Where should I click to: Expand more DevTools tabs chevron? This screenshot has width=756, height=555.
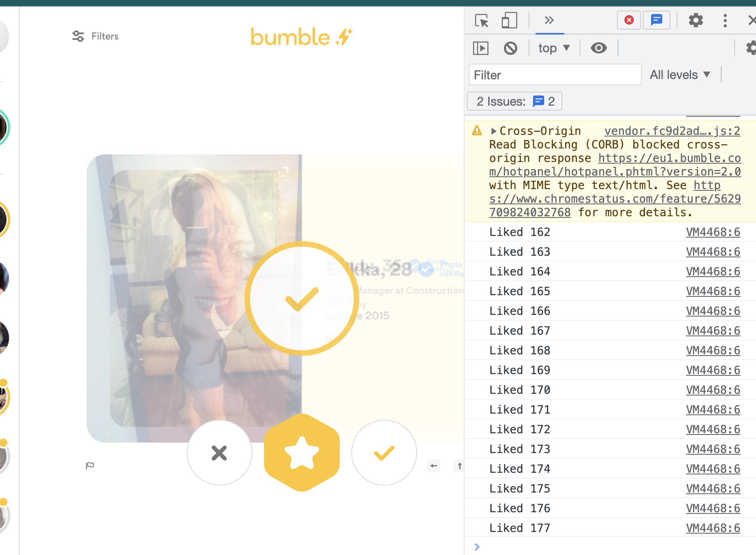(549, 20)
